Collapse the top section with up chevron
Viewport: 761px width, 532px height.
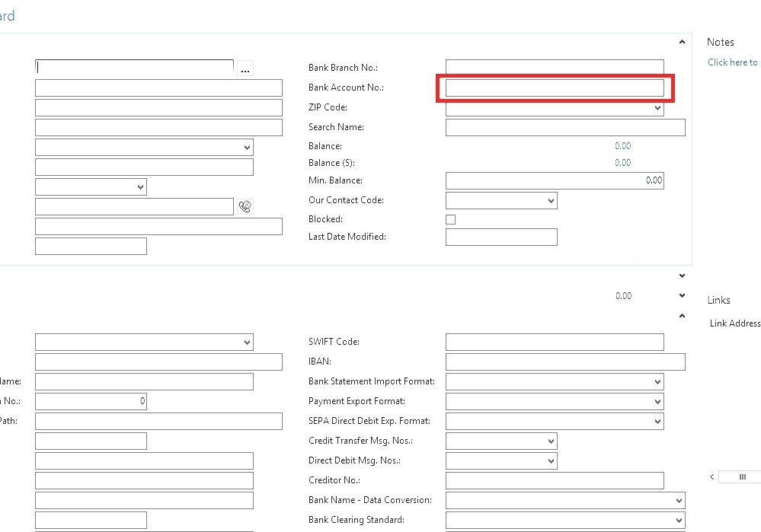point(682,42)
